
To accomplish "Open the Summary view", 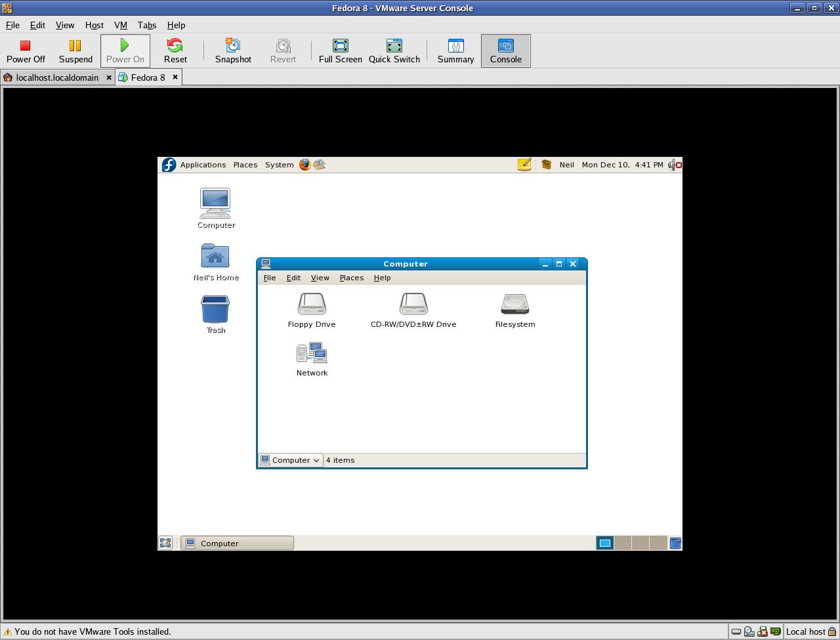I will [x=455, y=51].
